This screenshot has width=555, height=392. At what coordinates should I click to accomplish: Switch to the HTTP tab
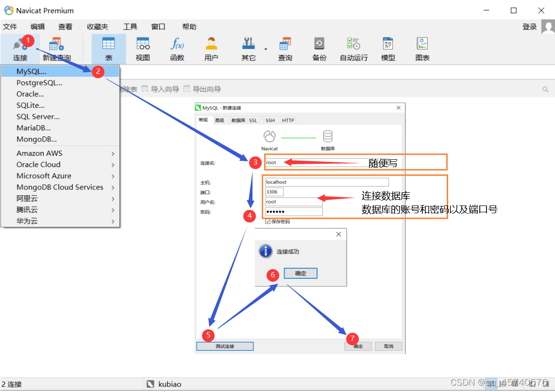[288, 120]
